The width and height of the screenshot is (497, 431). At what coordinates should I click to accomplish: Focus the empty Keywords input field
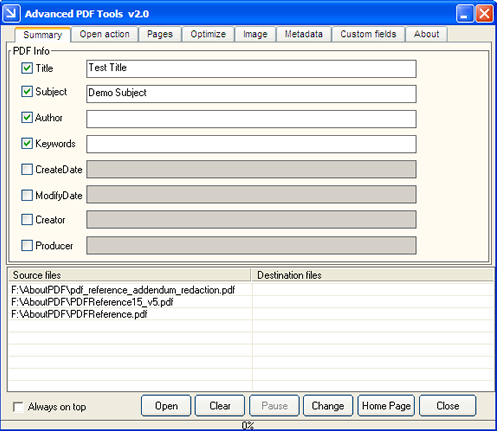(x=251, y=144)
